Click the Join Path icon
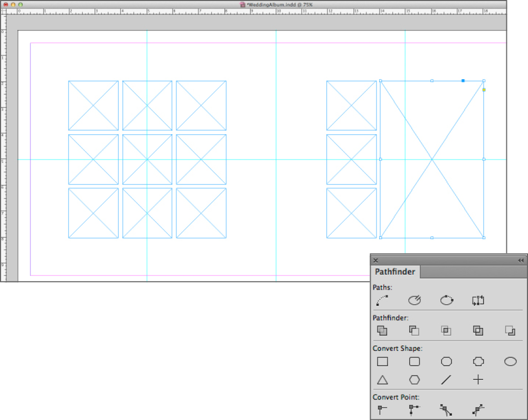This screenshot has width=528, height=420. [x=382, y=300]
